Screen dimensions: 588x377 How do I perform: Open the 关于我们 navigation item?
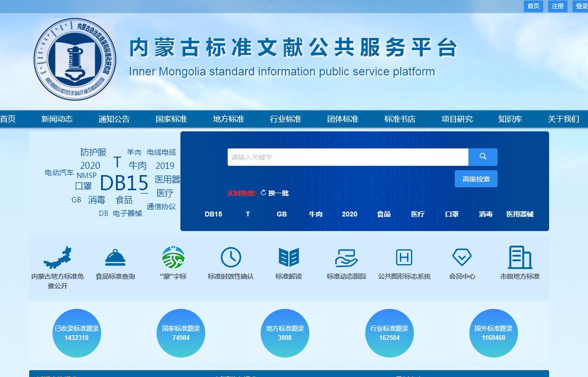(564, 119)
